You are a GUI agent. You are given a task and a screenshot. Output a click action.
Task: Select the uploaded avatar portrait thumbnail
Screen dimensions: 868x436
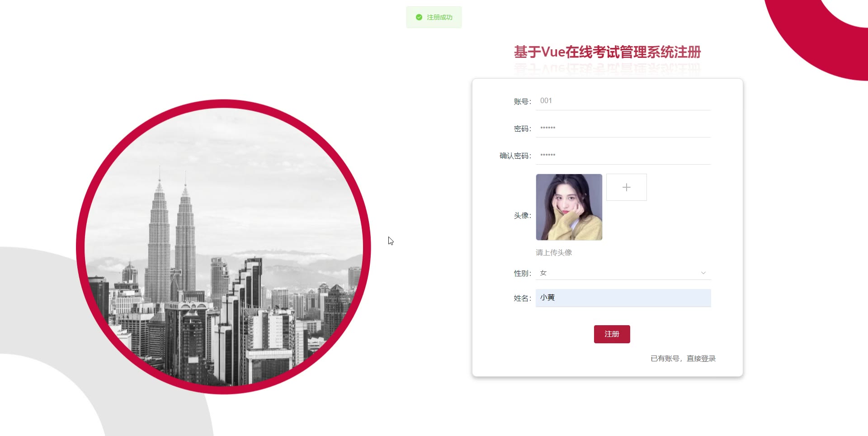pyautogui.click(x=569, y=207)
